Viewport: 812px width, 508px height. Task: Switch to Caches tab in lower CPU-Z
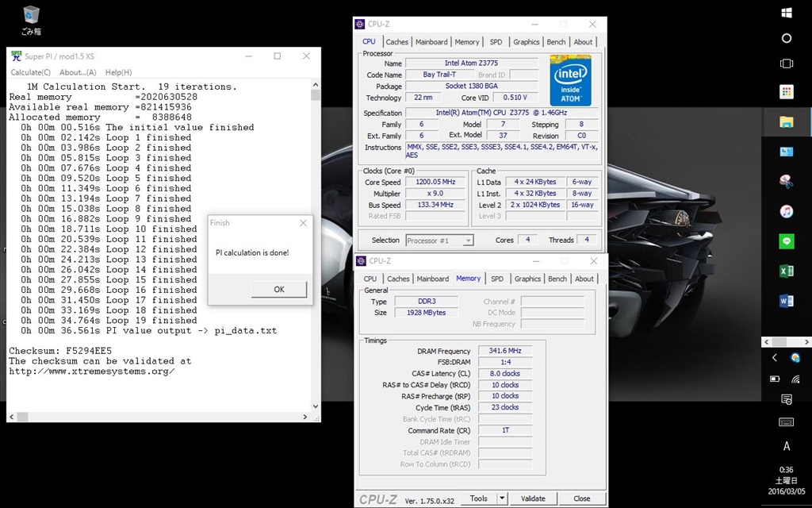pos(398,279)
